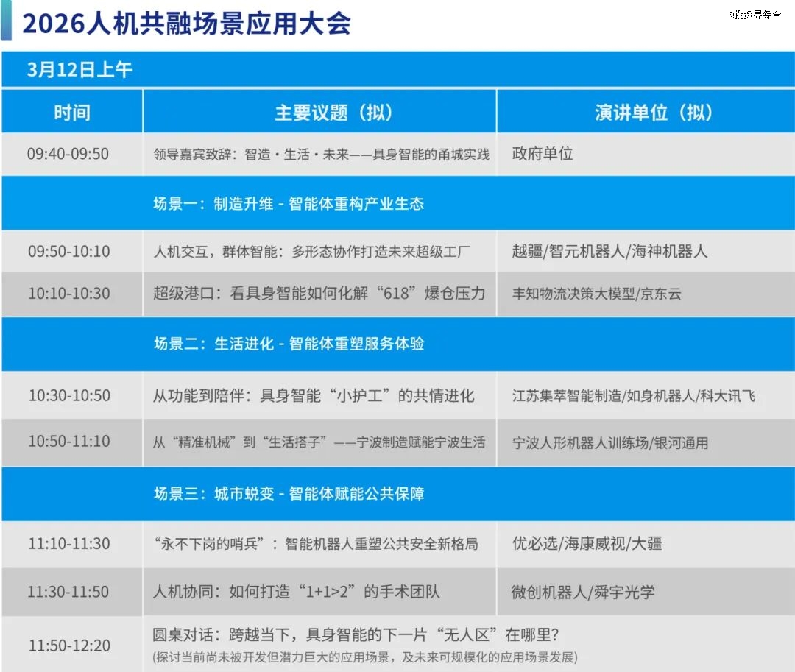The image size is (795, 672).
Task: Select the 场景二：生活进化 section banner
Action: click(x=289, y=344)
